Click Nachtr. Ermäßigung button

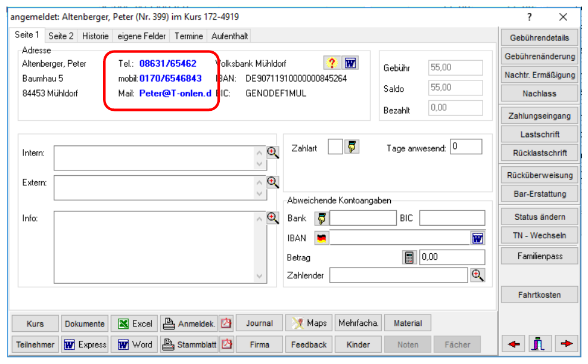click(x=539, y=75)
